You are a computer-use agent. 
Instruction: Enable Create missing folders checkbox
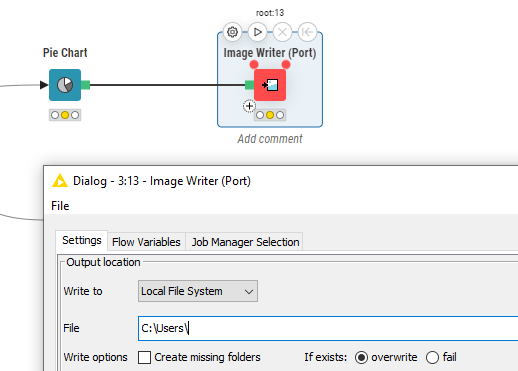pyautogui.click(x=144, y=357)
